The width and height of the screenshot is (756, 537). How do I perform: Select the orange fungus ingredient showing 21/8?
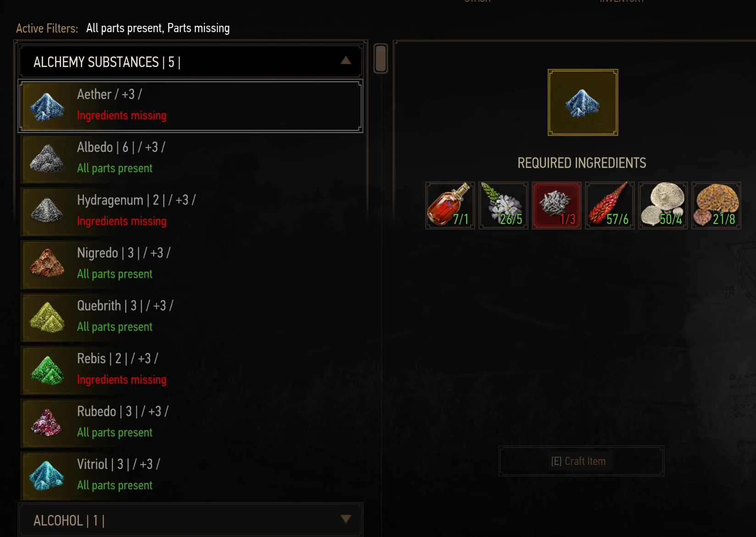(x=716, y=205)
